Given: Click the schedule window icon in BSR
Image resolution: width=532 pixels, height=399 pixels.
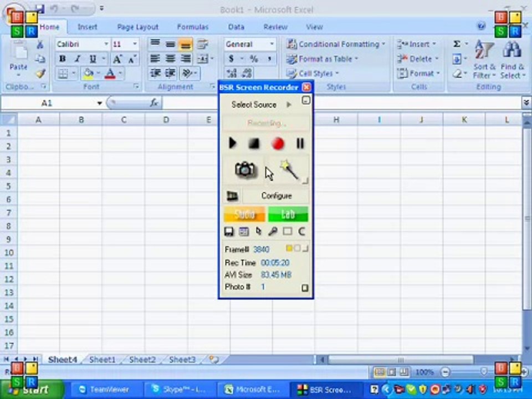Looking at the screenshot, I should [244, 232].
